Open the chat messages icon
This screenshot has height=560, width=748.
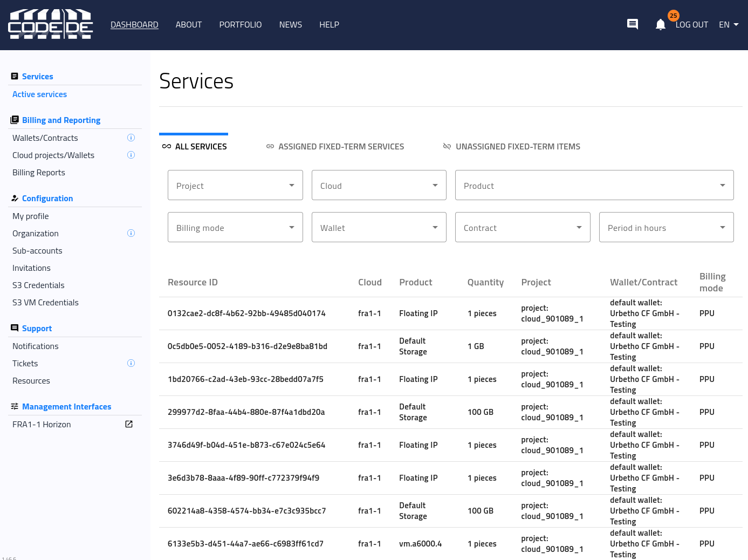click(x=633, y=24)
